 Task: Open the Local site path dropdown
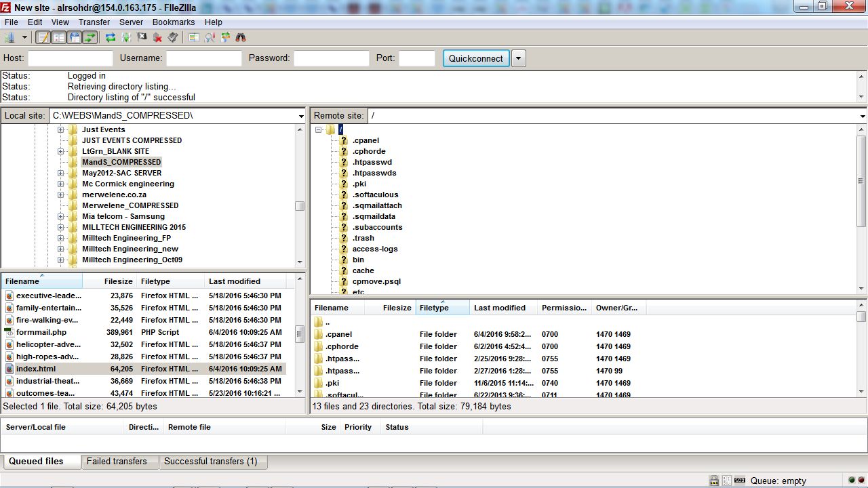[301, 116]
